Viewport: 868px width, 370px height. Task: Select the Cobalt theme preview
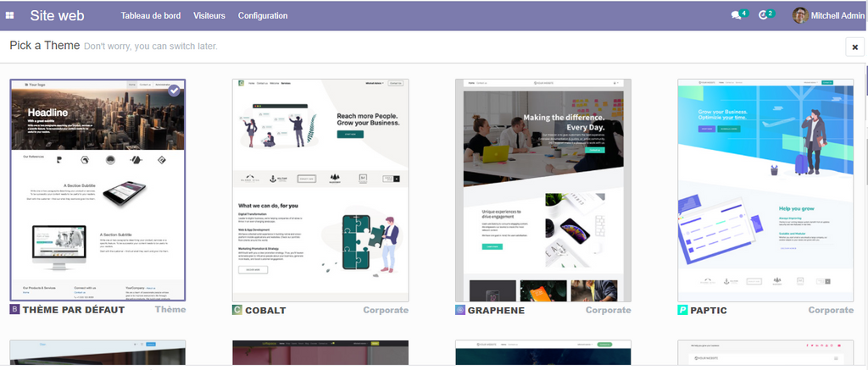pyautogui.click(x=320, y=191)
